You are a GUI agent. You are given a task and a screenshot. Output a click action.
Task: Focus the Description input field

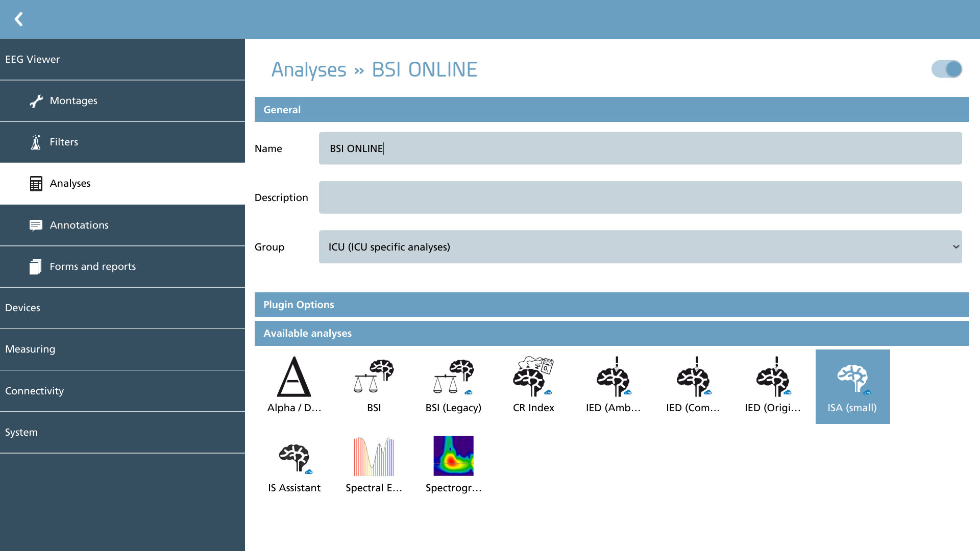click(x=641, y=197)
